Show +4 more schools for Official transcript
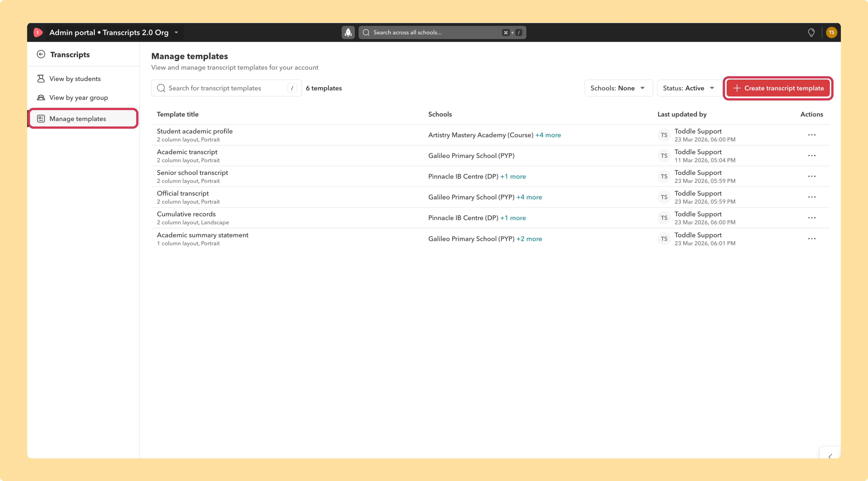 point(529,197)
